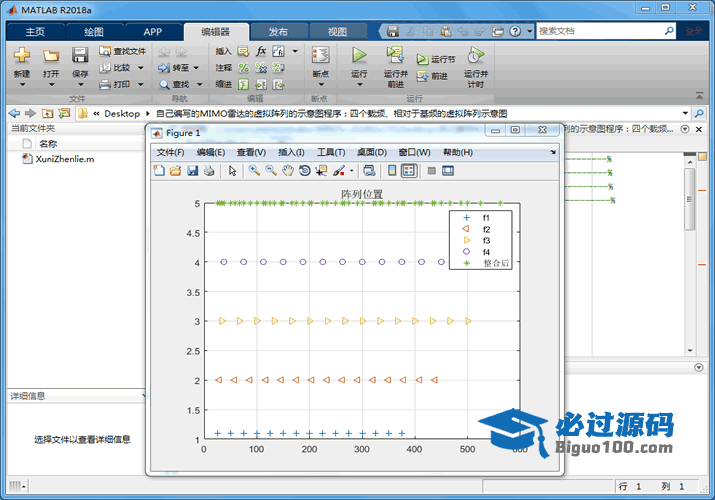
Task: Click the Save Figure icon in the Figure toolbar
Action: (192, 171)
